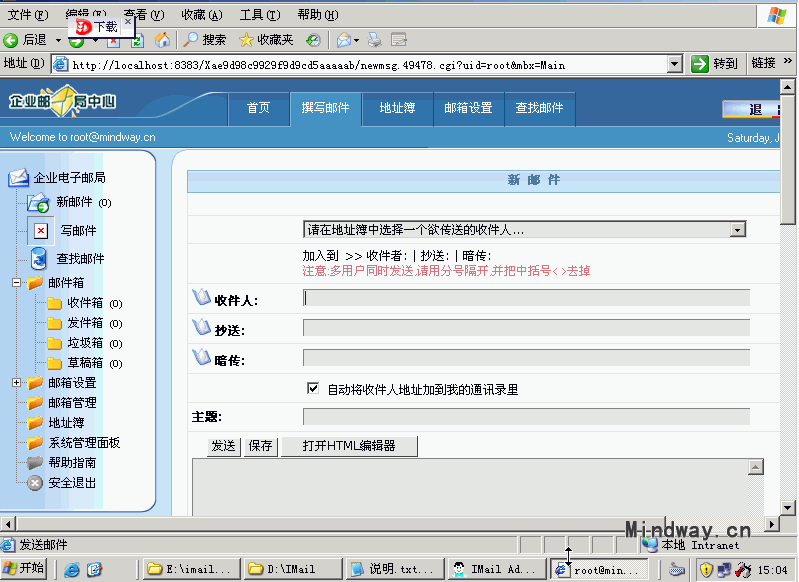Click the 打开HTML编辑器 button
The height and width of the screenshot is (582, 799).
tap(348, 446)
